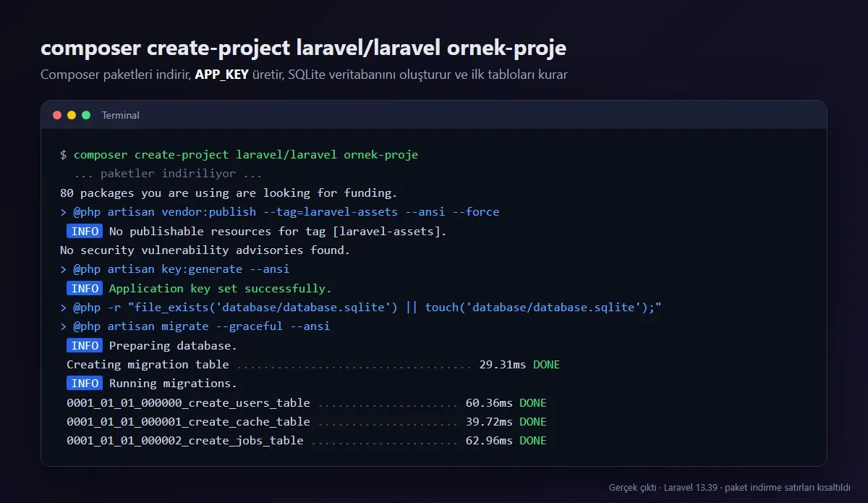Click the '... paketler indiriliyor ...' line
The height and width of the screenshot is (503, 868).
(x=168, y=174)
